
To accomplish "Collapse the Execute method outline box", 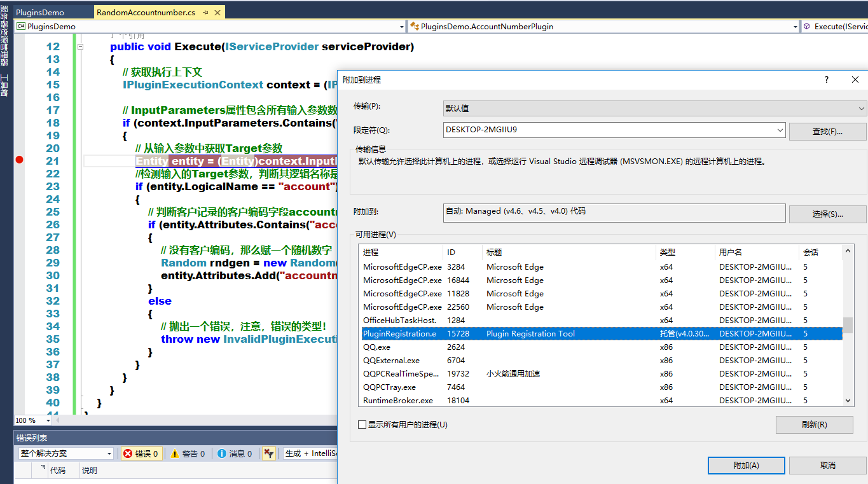I will click(x=80, y=46).
